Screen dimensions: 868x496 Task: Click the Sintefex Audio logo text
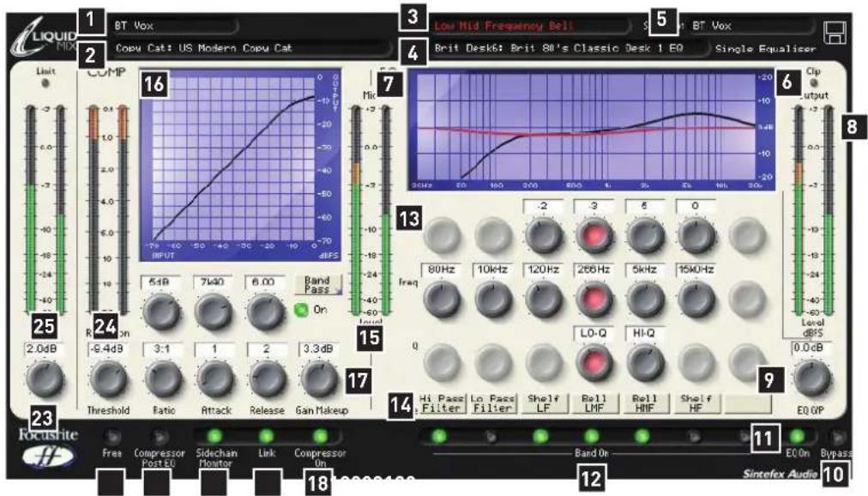click(780, 474)
